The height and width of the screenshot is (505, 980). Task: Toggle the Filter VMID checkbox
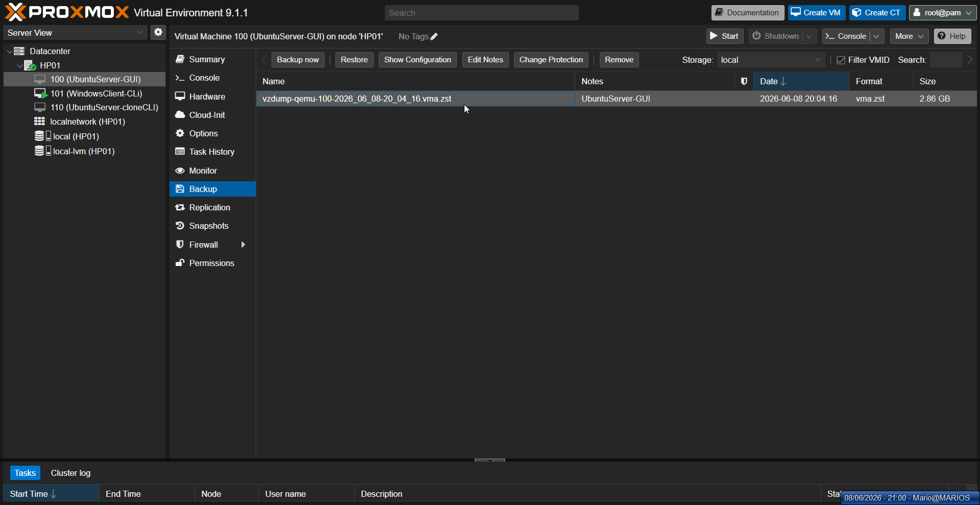[841, 60]
